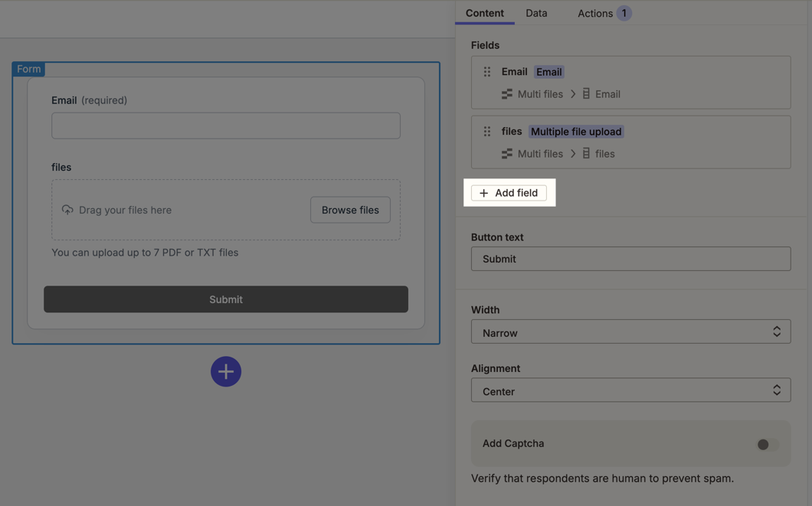Enable the Add Captcha toggle
This screenshot has width=812, height=506.
tap(766, 444)
